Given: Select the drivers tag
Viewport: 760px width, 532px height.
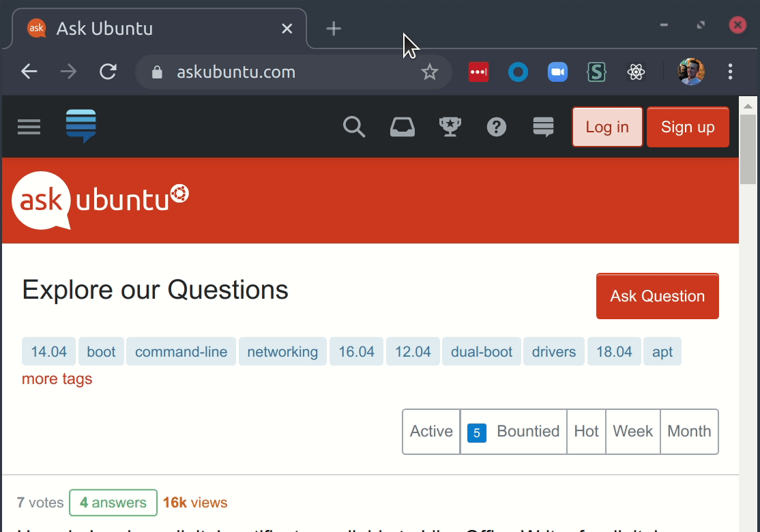Looking at the screenshot, I should coord(554,351).
